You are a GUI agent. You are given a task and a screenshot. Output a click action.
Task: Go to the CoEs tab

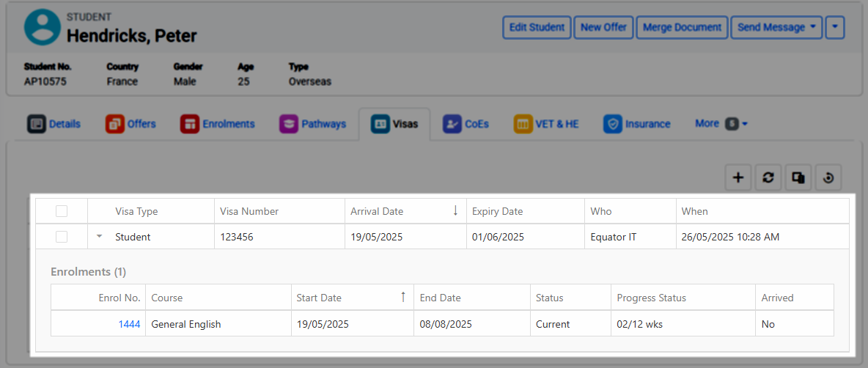(466, 124)
